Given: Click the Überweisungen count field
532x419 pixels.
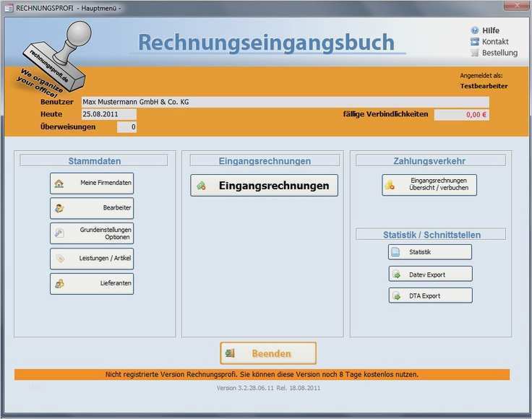Looking at the screenshot, I should point(126,127).
